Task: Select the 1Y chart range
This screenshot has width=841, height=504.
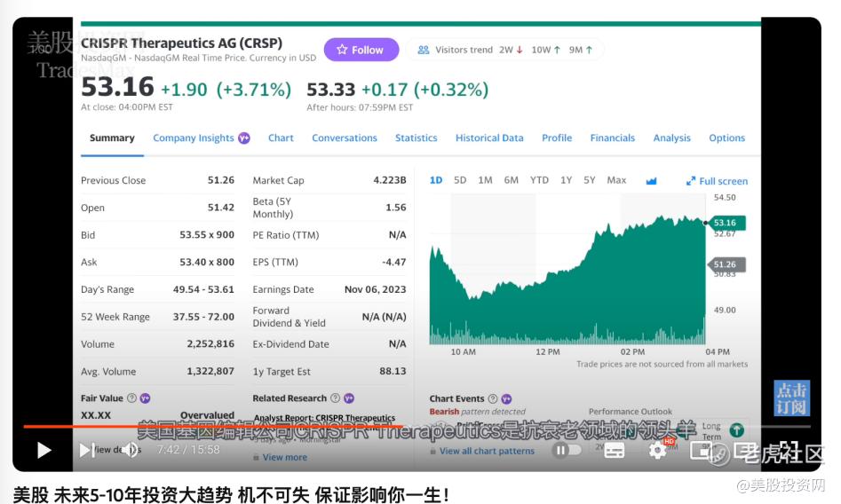Action: [566, 180]
